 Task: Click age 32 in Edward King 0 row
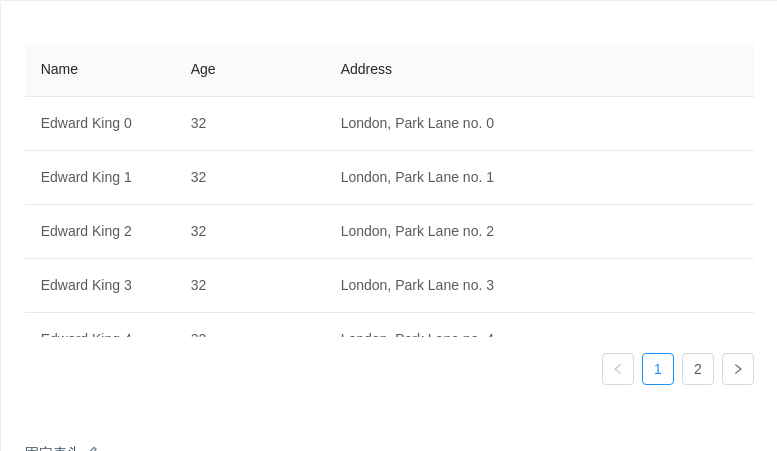(198, 123)
